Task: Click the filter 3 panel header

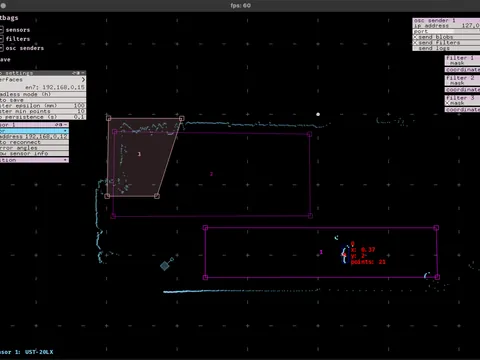Action: pyautogui.click(x=463, y=98)
